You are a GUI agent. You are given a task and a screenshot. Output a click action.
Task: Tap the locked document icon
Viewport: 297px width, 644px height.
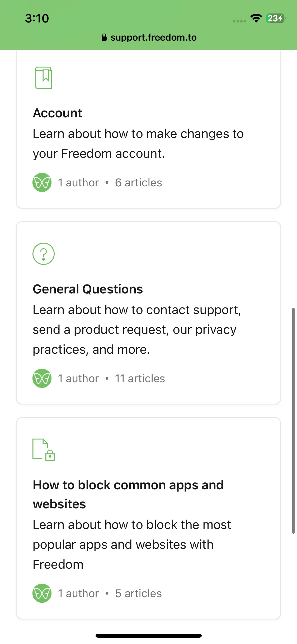click(44, 449)
